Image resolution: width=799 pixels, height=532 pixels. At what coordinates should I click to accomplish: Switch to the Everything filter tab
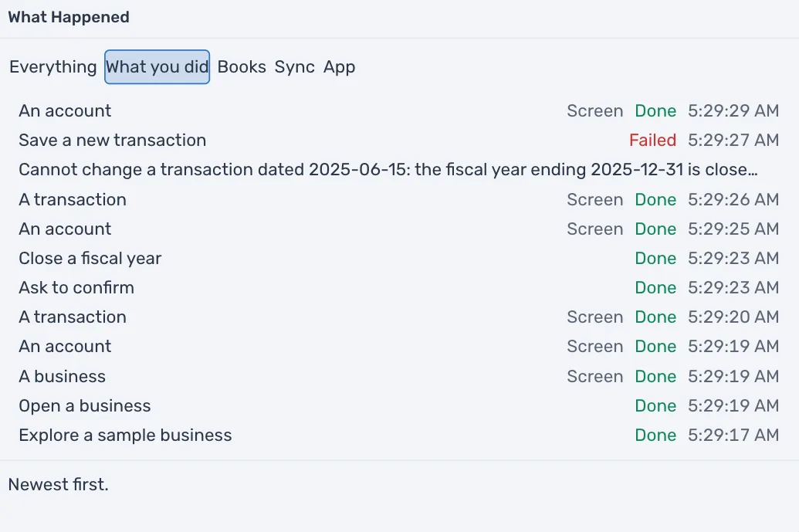click(53, 66)
